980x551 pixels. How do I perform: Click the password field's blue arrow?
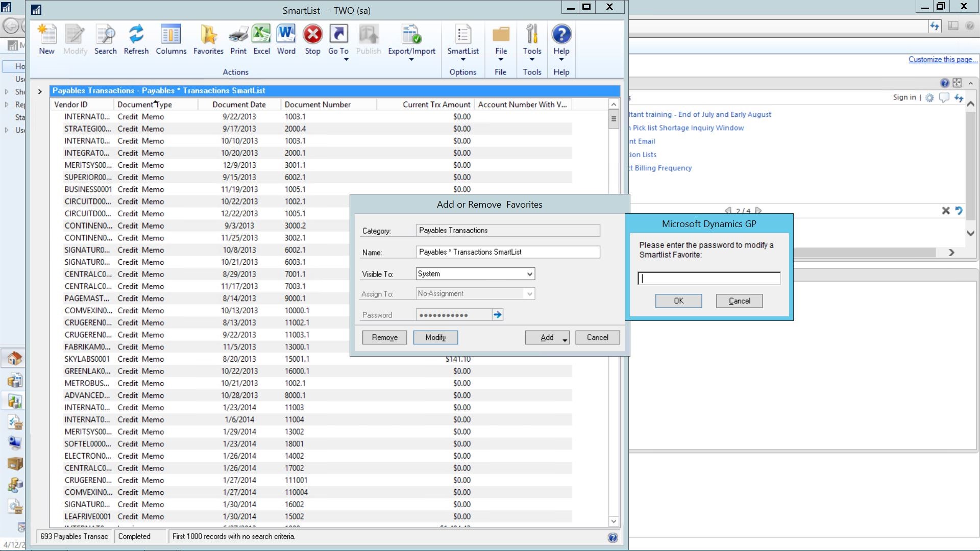pos(498,315)
